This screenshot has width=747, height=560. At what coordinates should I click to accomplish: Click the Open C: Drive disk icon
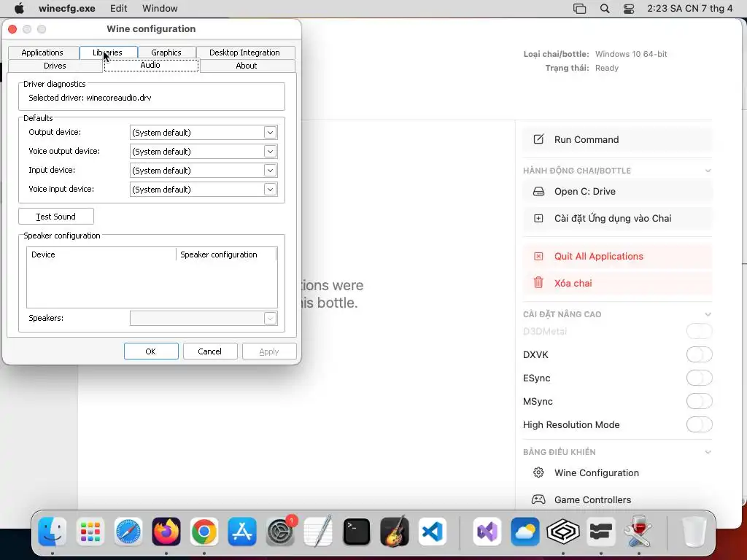tap(538, 192)
